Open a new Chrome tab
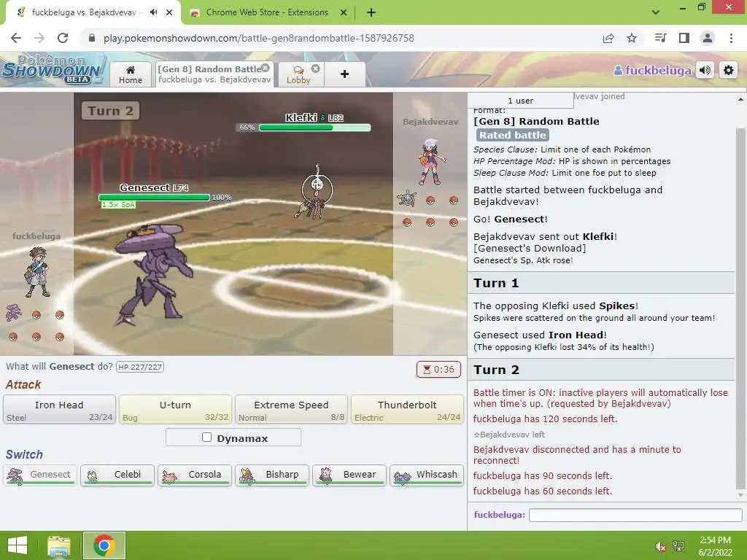 click(371, 12)
